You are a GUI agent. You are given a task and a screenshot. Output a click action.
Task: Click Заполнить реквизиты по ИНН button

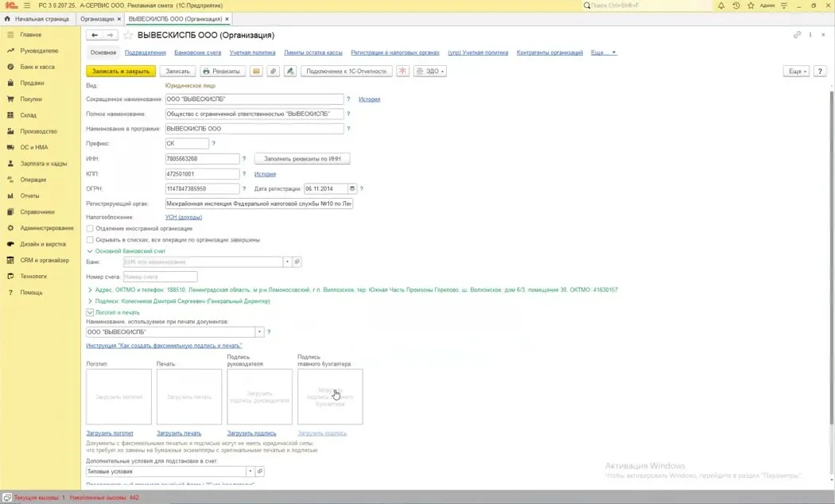click(302, 159)
